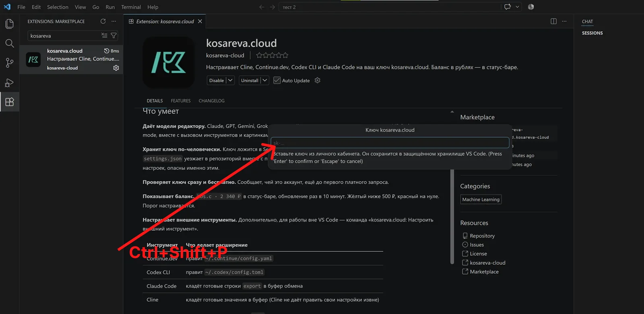Open the Run and Debug view

[x=10, y=82]
